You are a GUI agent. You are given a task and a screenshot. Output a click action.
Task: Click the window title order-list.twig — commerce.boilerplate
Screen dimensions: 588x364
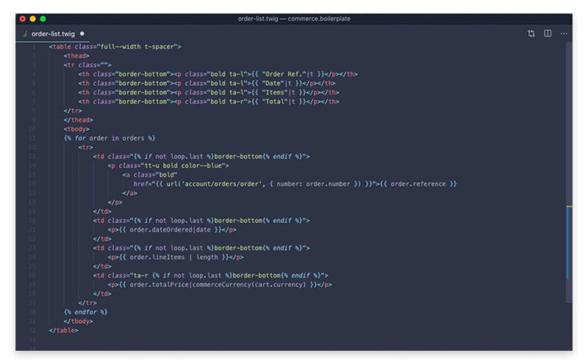294,19
